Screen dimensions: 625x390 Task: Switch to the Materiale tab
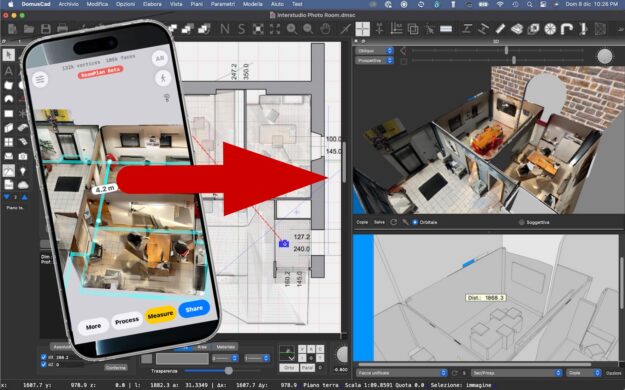(x=226, y=347)
